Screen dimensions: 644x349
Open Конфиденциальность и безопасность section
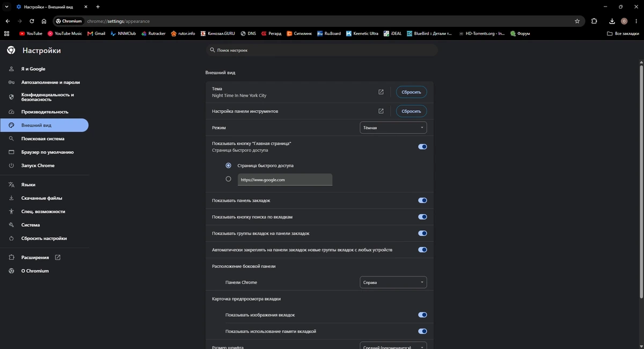click(47, 97)
